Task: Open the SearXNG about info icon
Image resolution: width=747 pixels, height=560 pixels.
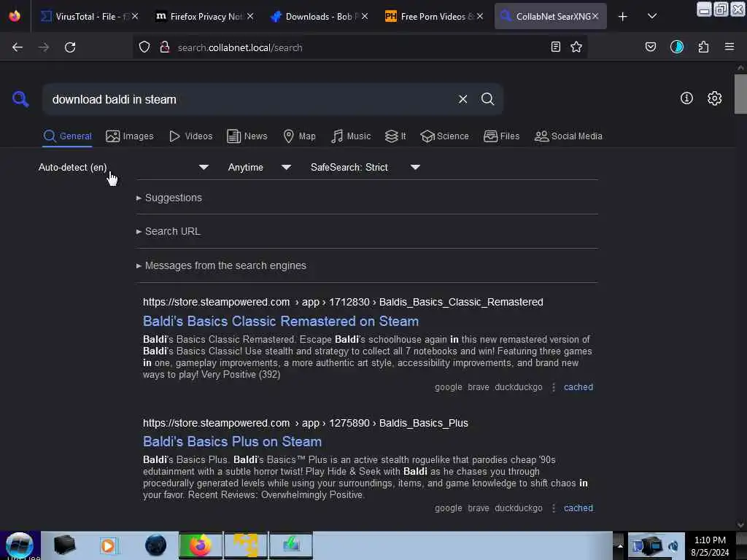Action: (686, 98)
